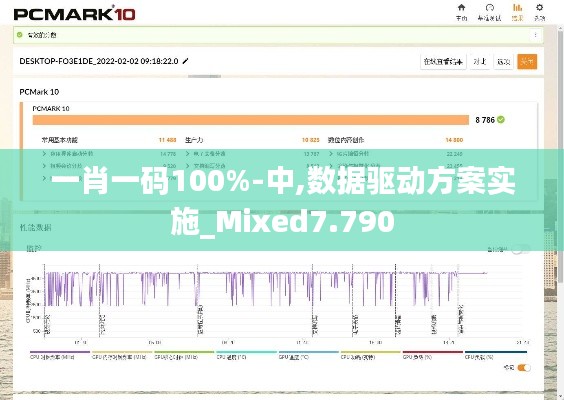Click the options button beside orange save
The height and width of the screenshot is (400, 564).
pos(503,62)
